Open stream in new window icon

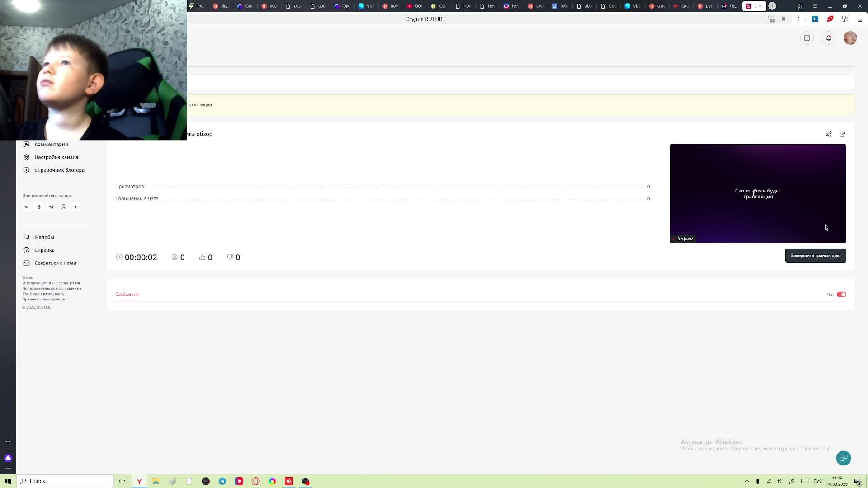click(x=842, y=135)
